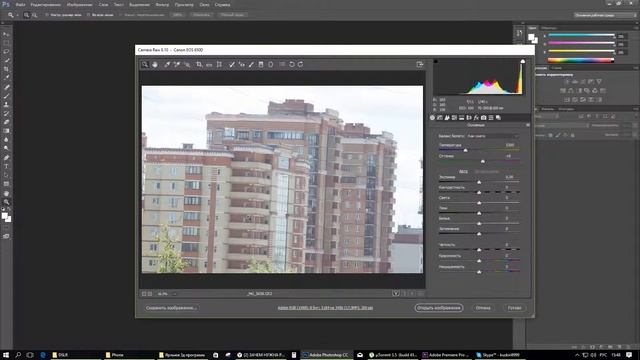This screenshot has height=360, width=640.
Task: Open workflow options link under preview
Action: point(325,308)
